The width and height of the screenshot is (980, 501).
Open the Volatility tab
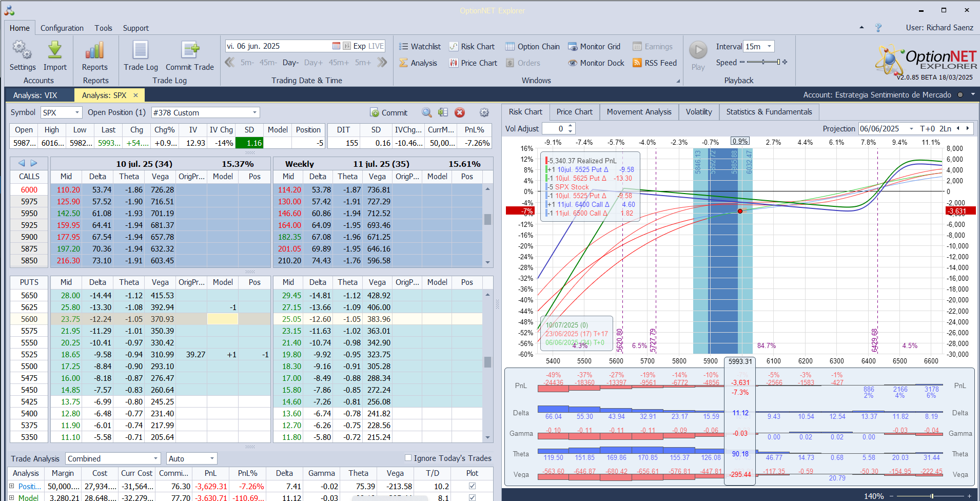(699, 112)
